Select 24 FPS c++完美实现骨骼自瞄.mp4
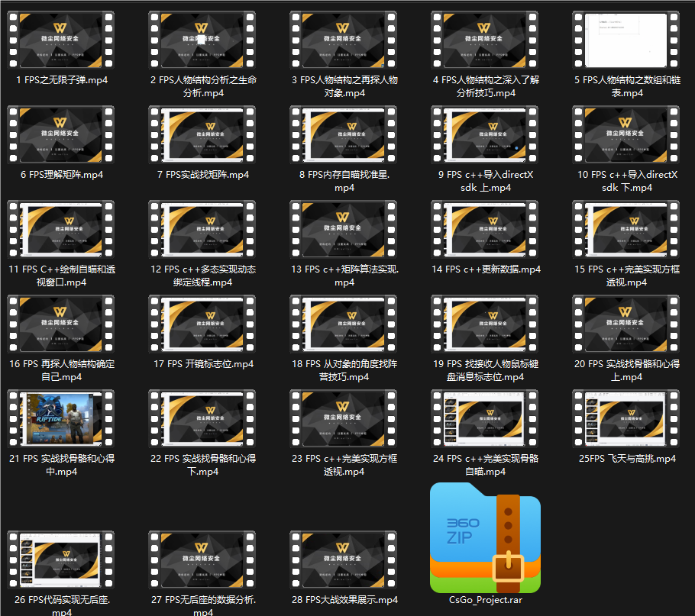695x616 pixels. pyautogui.click(x=484, y=418)
